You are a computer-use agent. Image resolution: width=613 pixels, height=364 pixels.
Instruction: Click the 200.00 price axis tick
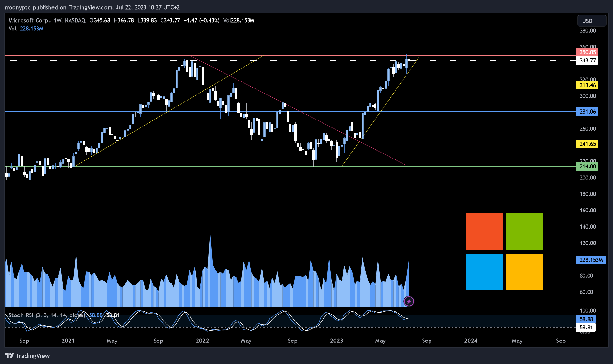pos(588,178)
